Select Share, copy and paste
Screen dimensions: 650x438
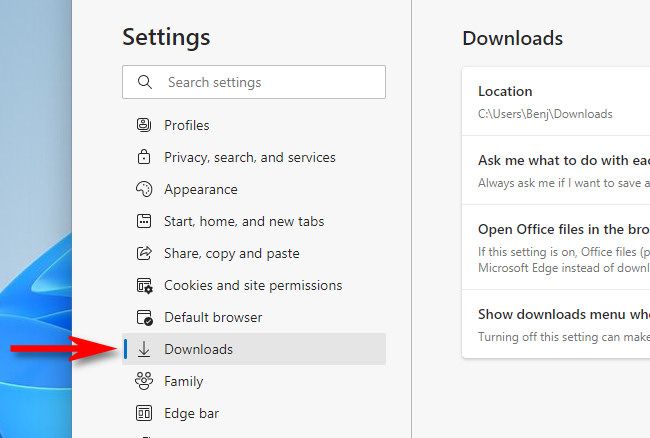tap(254, 253)
